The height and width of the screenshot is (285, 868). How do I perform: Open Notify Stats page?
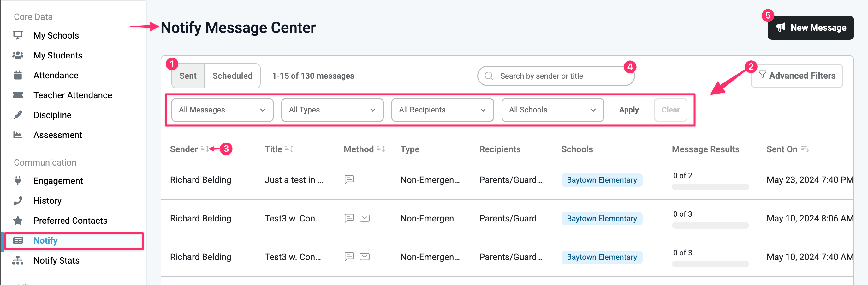(56, 260)
